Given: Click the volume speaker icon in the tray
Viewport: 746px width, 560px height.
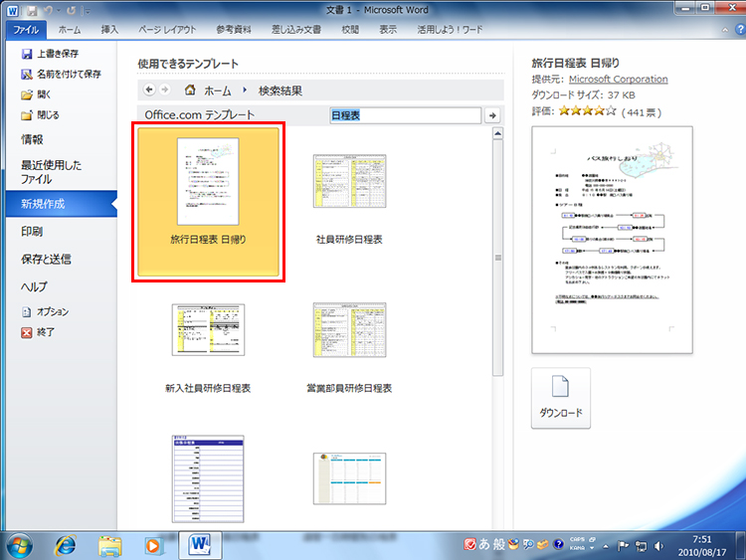Looking at the screenshot, I should pos(658,546).
